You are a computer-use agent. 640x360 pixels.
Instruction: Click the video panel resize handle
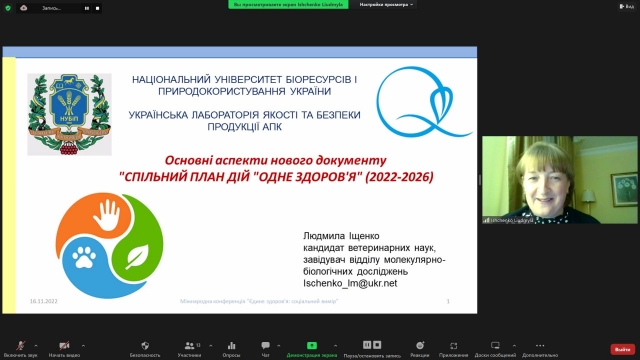pos(480,180)
